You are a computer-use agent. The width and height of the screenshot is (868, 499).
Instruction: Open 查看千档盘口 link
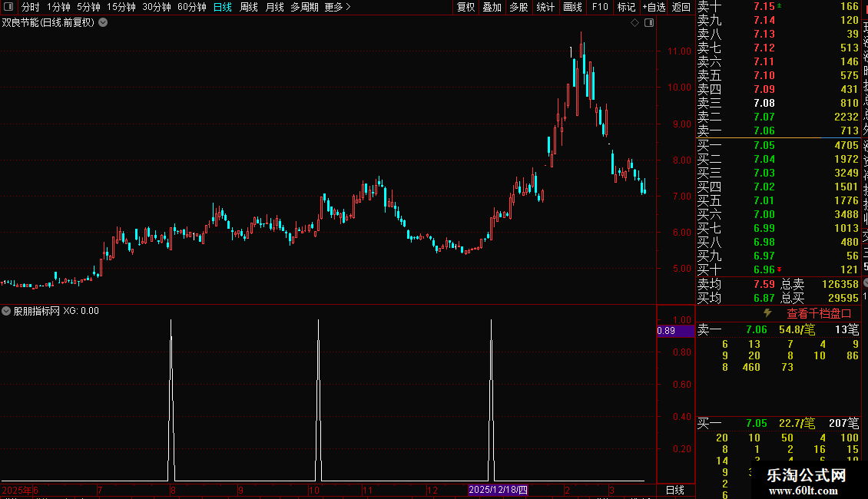pyautogui.click(x=819, y=314)
